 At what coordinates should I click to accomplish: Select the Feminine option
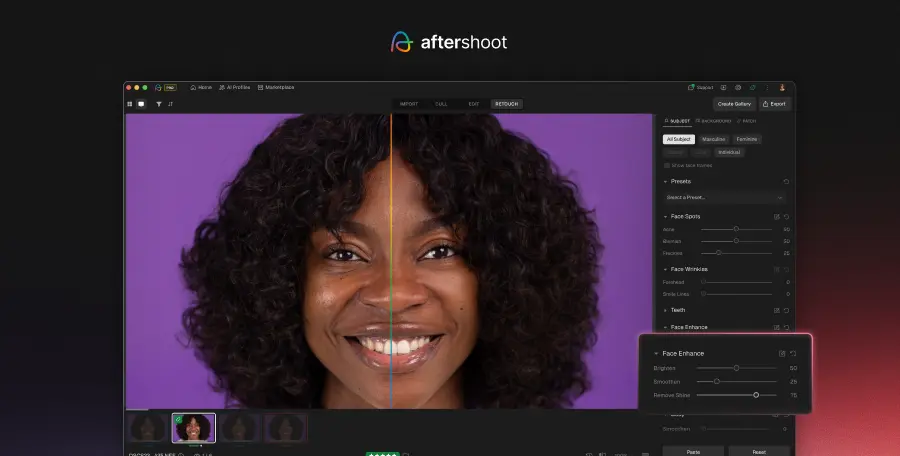click(747, 139)
